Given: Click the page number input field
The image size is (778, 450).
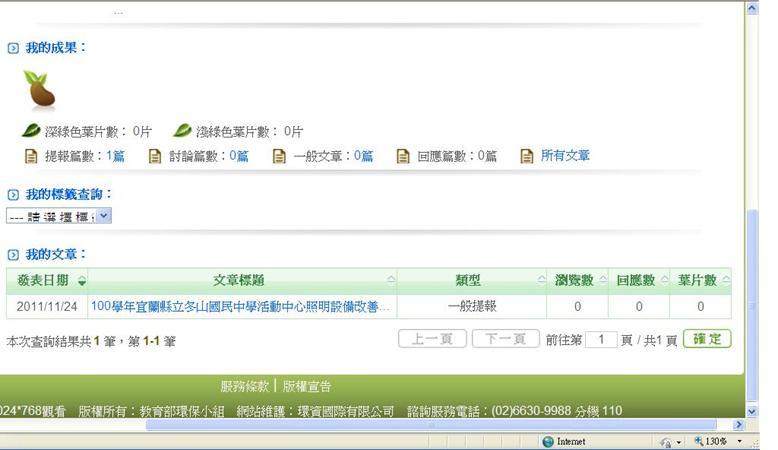Looking at the screenshot, I should click(601, 340).
